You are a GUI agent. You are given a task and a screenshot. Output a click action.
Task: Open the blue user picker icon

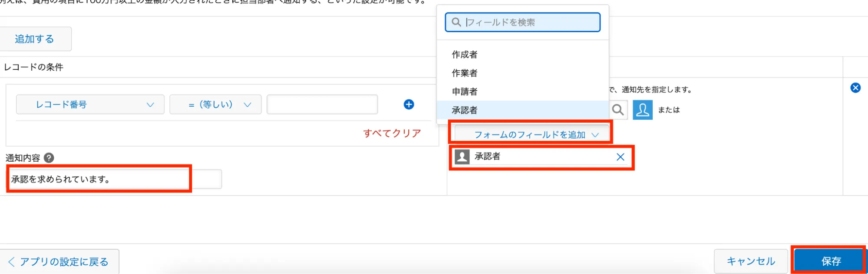[642, 110]
